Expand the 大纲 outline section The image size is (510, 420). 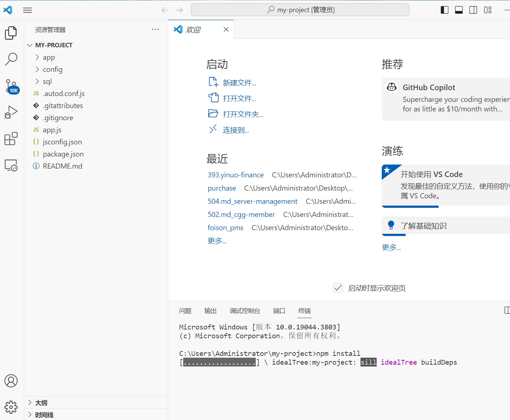tap(41, 403)
